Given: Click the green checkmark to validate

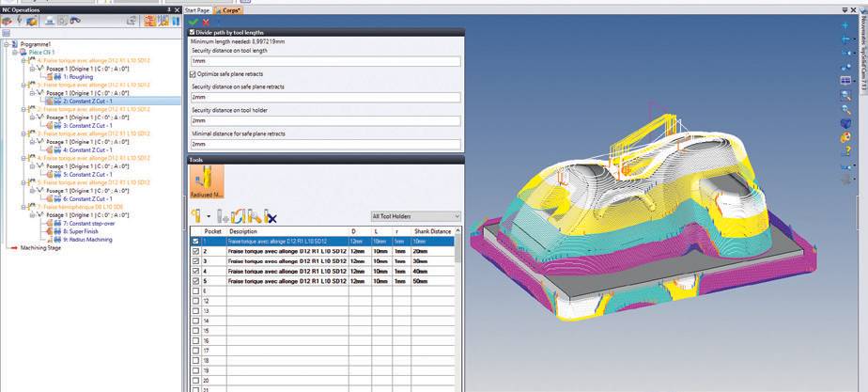Looking at the screenshot, I should coord(194,22).
